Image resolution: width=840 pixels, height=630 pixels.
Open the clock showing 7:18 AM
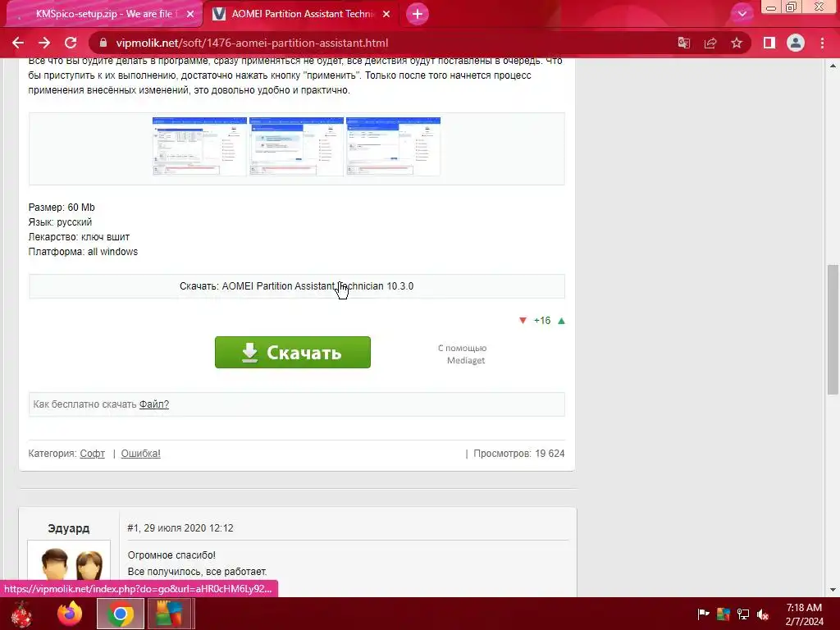click(804, 614)
